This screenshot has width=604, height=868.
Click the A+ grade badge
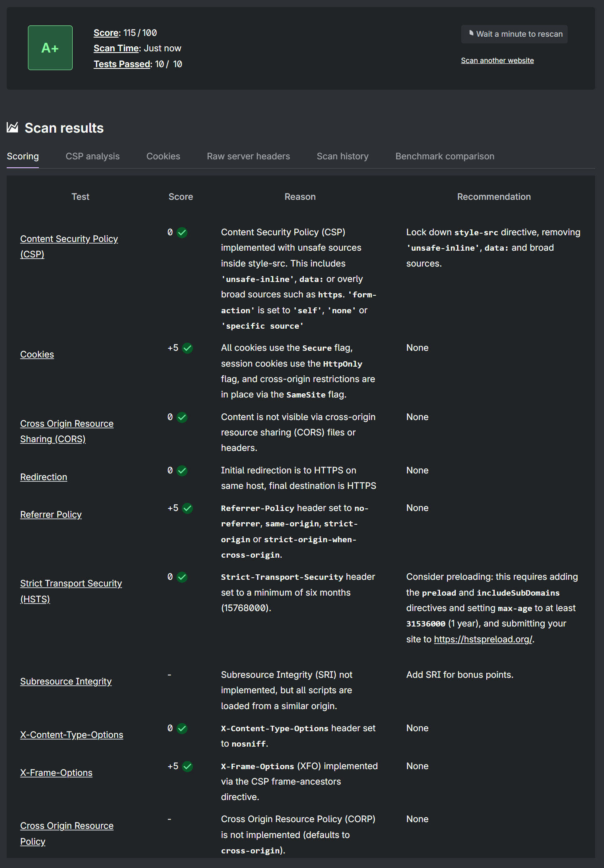[x=50, y=48]
